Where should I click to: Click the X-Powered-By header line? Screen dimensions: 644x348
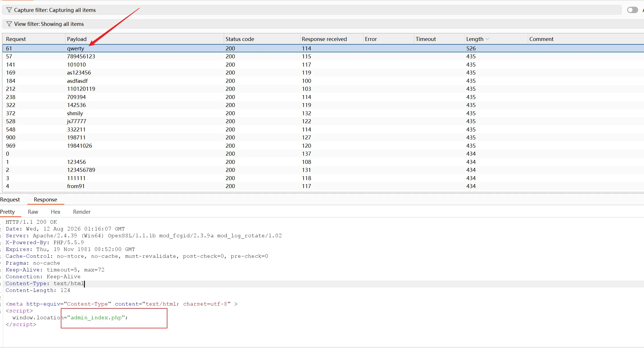coord(45,242)
